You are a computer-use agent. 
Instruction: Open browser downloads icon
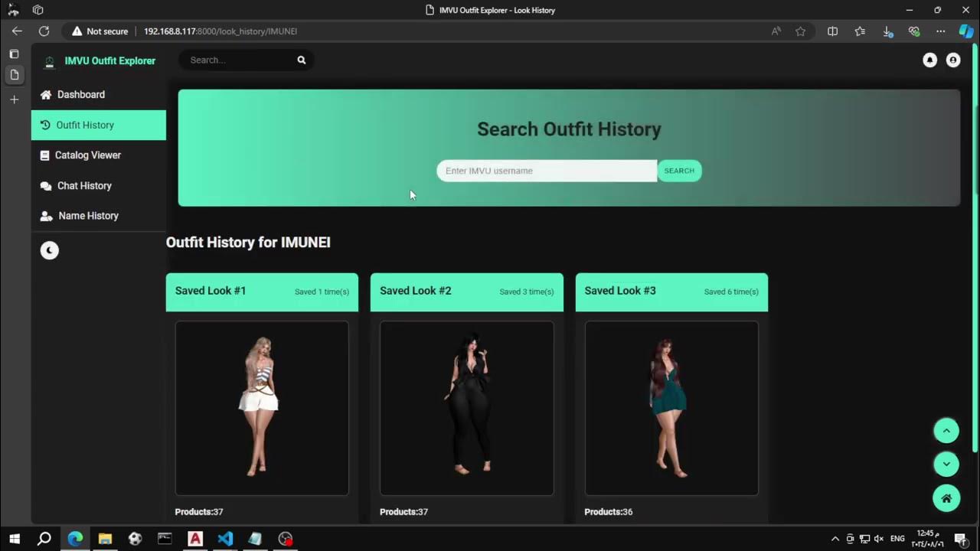(887, 31)
